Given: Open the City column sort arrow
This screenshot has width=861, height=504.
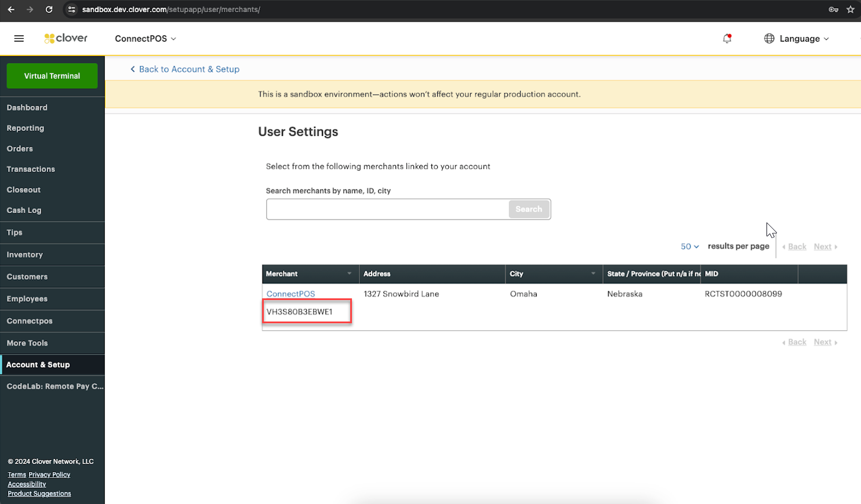Looking at the screenshot, I should click(593, 273).
